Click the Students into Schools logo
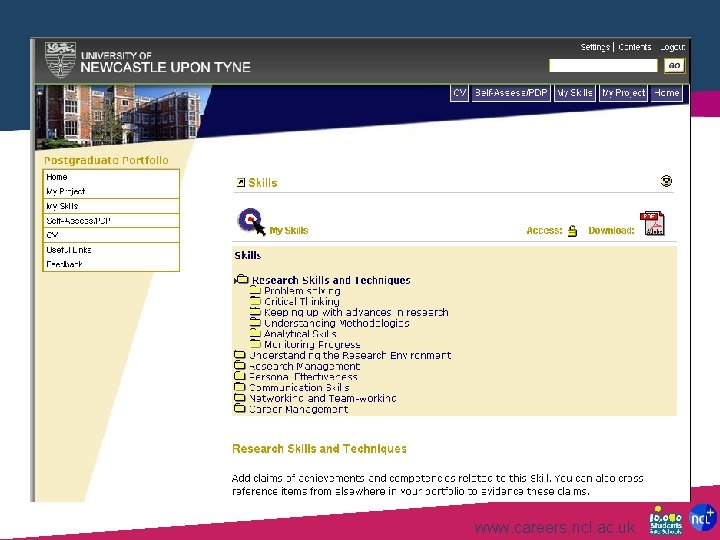Screen dimensions: 720x540 point(666,520)
